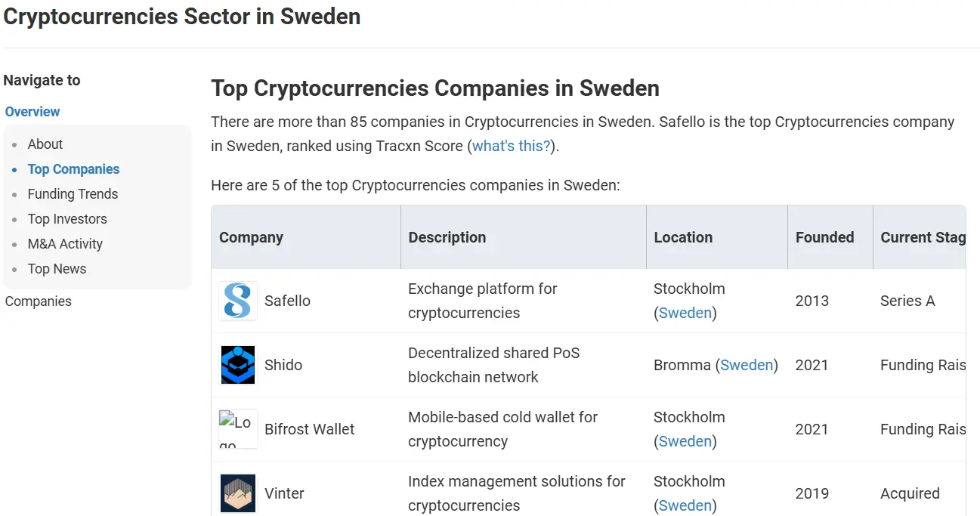Viewport: 980px width, 516px height.
Task: Go to Top News section
Action: 57,269
